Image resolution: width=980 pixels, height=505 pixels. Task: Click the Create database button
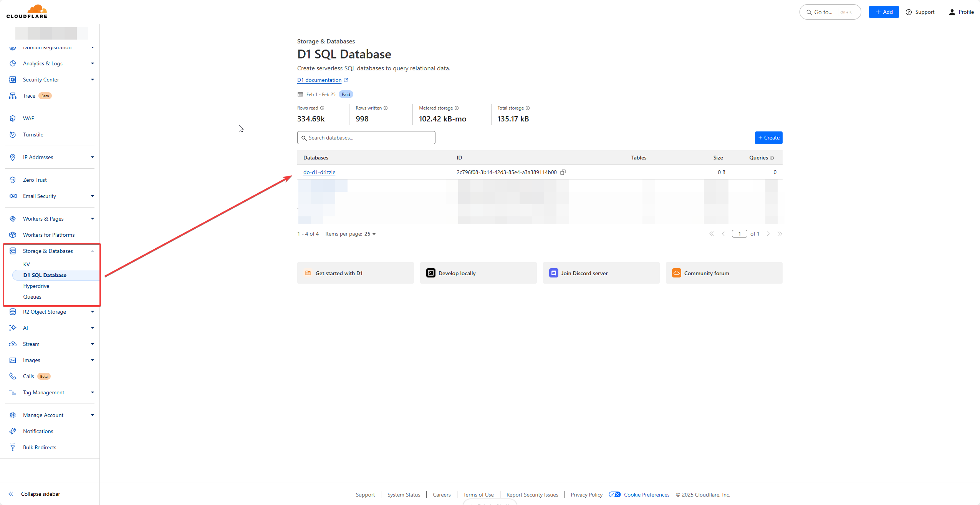(768, 138)
